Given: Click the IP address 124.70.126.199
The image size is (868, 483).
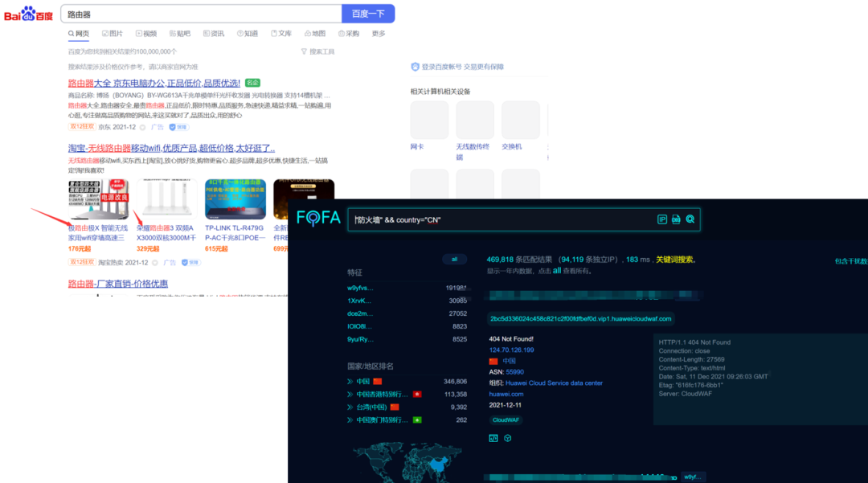Looking at the screenshot, I should point(511,350).
